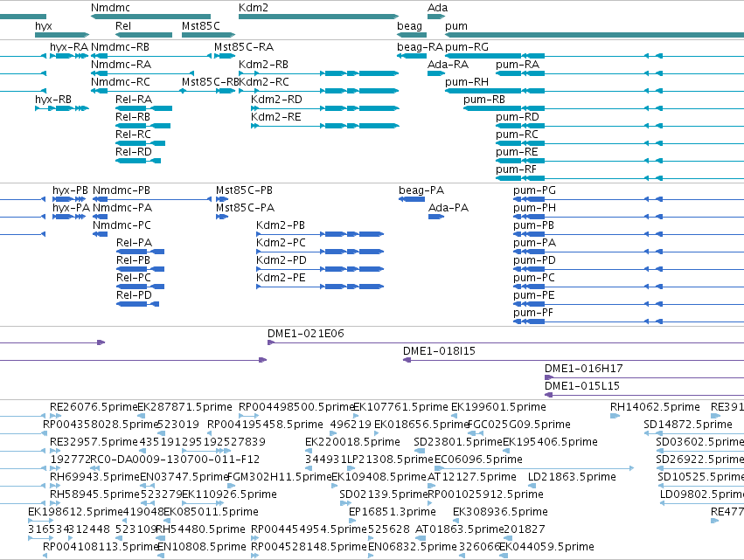This screenshot has height=560, width=744.
Task: Select EST SD02139.5prime
Action: coord(345,503)
